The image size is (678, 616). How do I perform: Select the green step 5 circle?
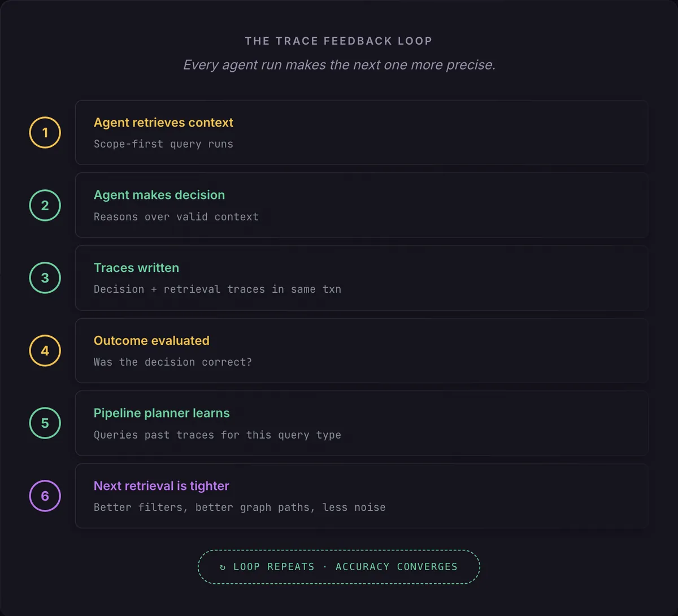tap(45, 423)
